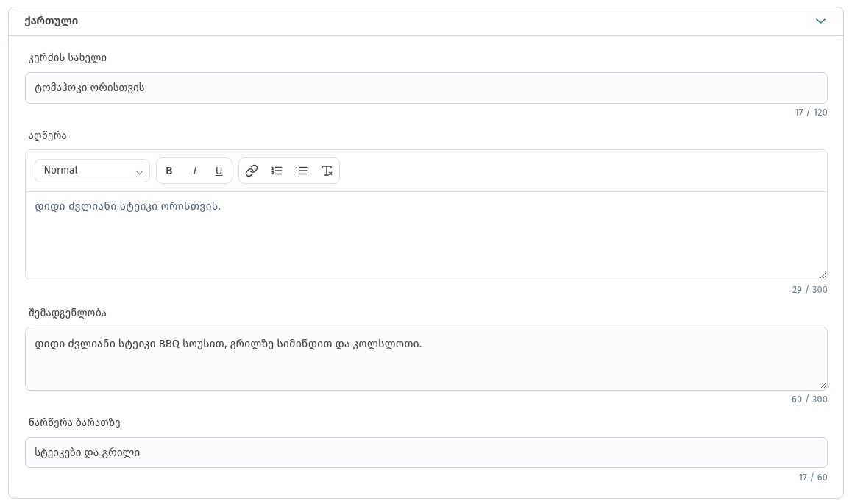The image size is (852, 504).
Task: Apply bulleted list formatting
Action: (x=302, y=171)
